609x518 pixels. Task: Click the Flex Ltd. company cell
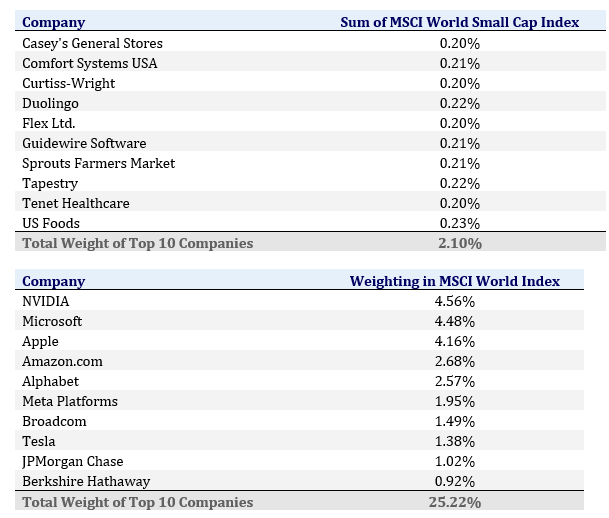[48, 123]
